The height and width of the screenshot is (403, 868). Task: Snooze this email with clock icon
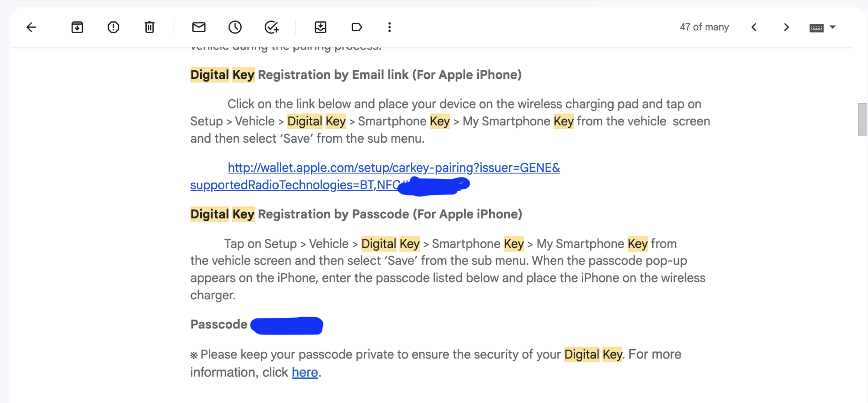tap(235, 27)
